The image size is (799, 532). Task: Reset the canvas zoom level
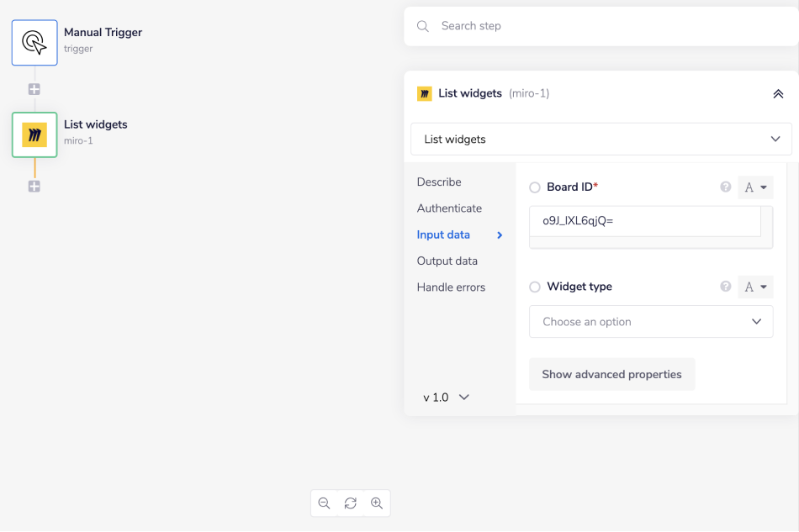click(351, 503)
